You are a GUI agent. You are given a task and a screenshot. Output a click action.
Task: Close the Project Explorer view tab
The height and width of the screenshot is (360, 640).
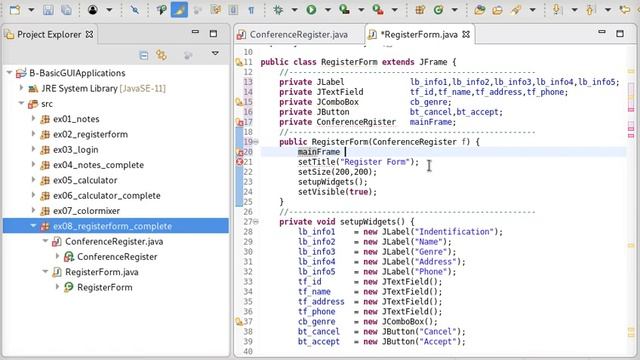click(89, 35)
